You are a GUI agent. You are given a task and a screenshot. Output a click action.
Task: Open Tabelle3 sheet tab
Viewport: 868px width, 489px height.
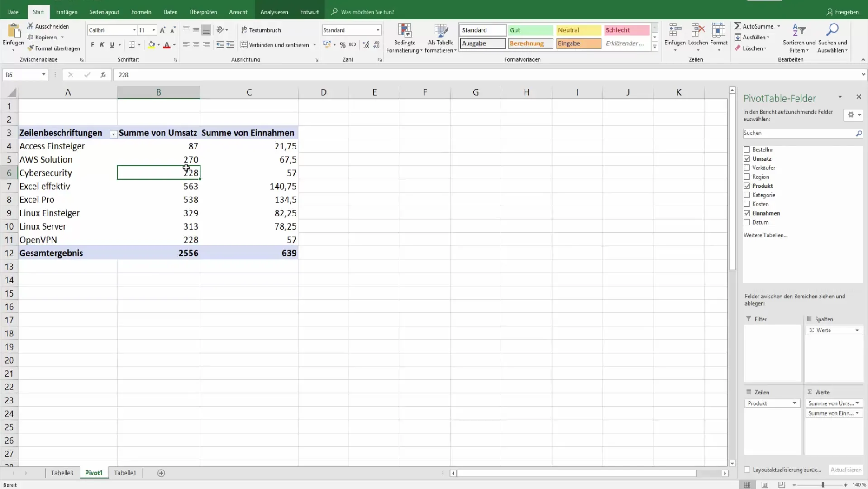pyautogui.click(x=62, y=473)
